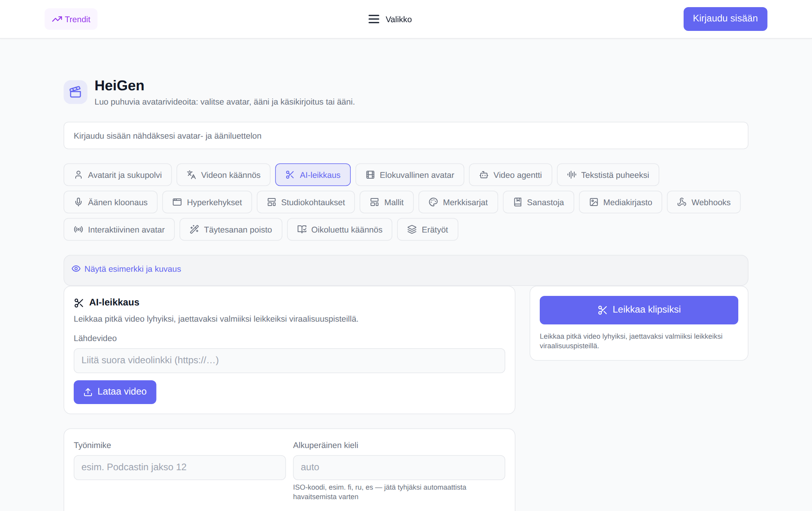
Task: Select the person icon for Avatarit ja sukupolvi
Action: point(78,175)
